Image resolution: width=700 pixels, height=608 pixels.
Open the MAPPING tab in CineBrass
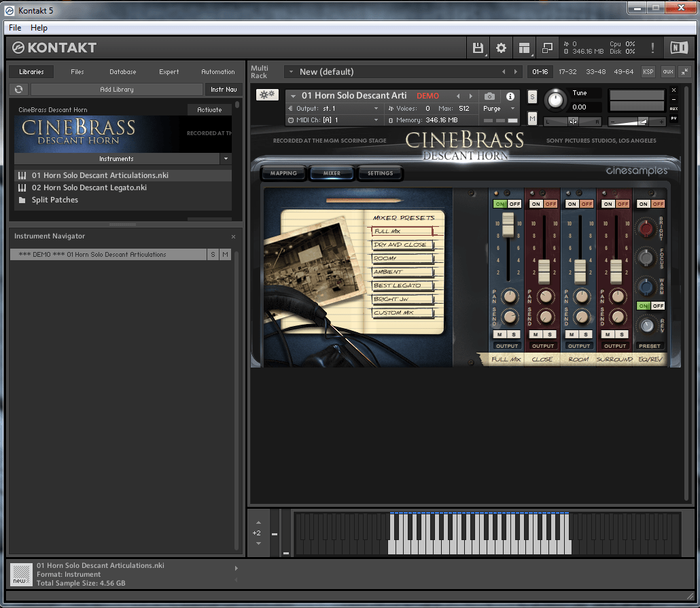(283, 173)
